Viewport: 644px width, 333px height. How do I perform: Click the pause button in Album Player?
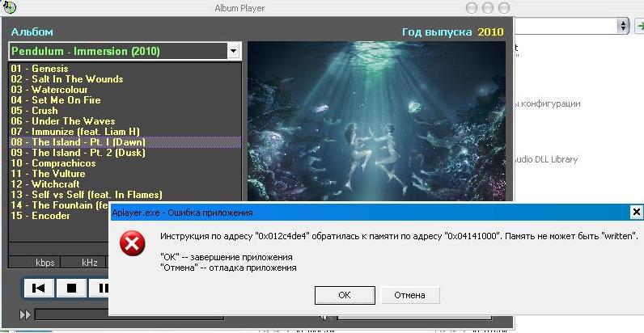point(99,288)
